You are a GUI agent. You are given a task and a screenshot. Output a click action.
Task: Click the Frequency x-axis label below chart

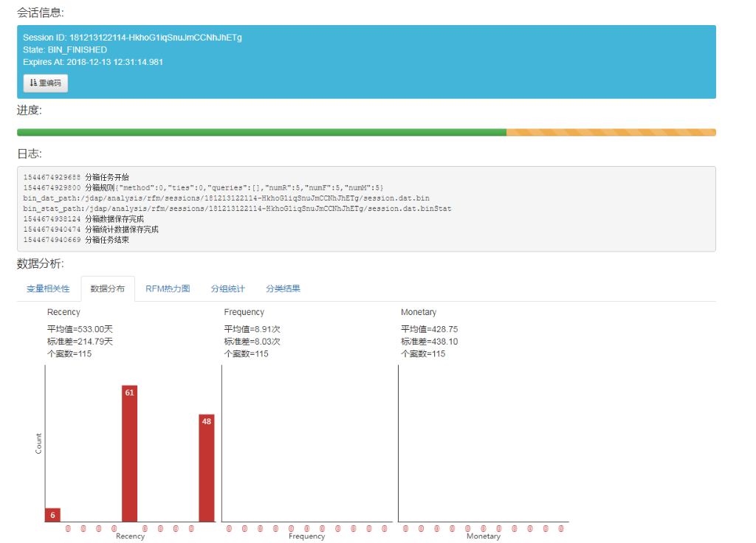[x=306, y=536]
